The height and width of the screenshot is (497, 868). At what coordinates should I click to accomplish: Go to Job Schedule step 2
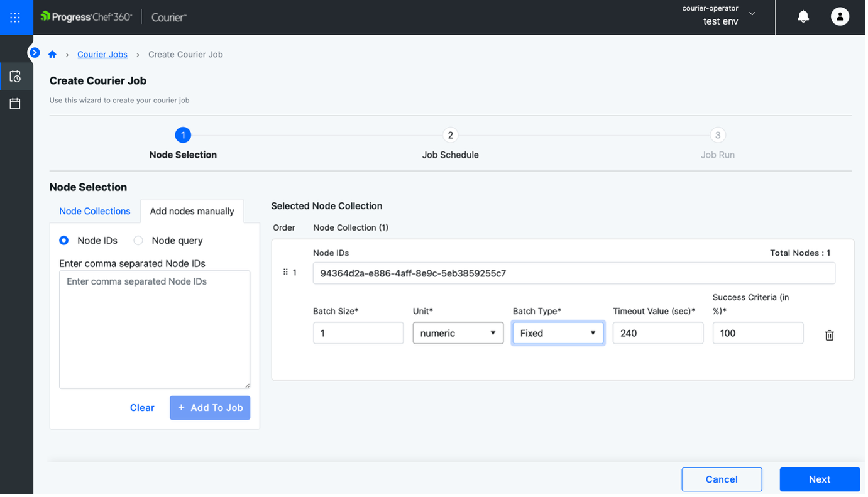tap(450, 135)
